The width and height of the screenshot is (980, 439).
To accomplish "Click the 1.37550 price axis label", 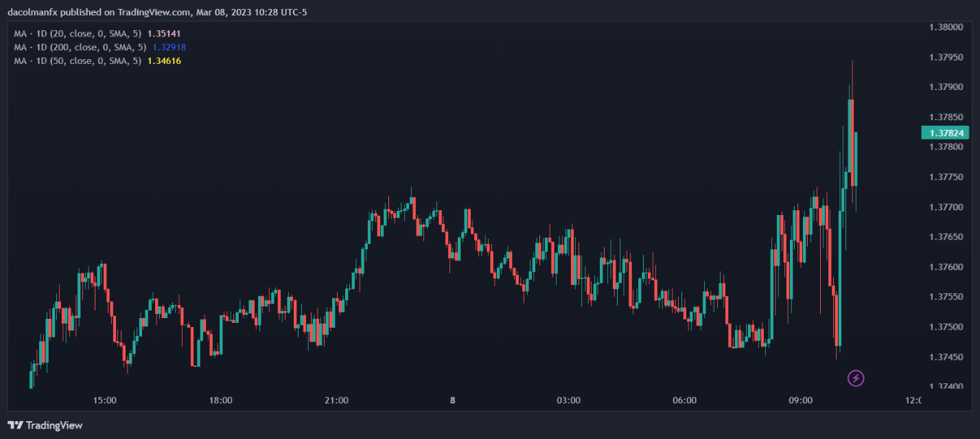I will tap(946, 297).
